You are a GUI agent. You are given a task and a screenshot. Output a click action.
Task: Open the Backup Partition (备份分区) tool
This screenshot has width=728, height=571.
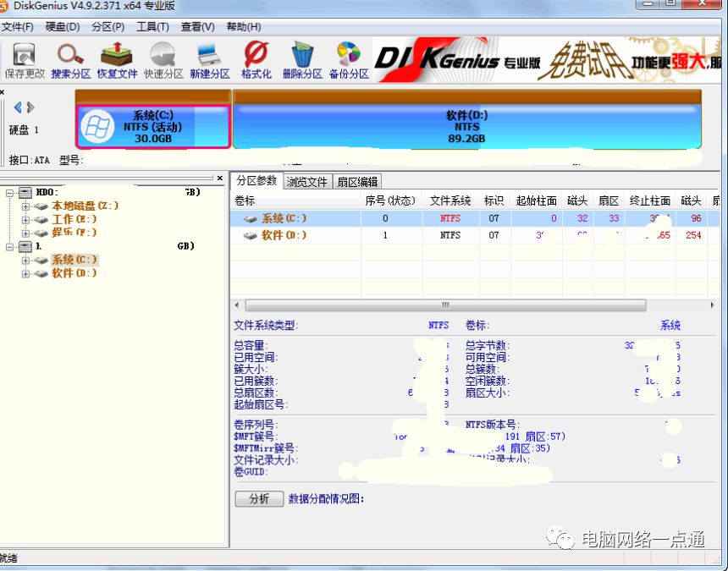pos(349,60)
